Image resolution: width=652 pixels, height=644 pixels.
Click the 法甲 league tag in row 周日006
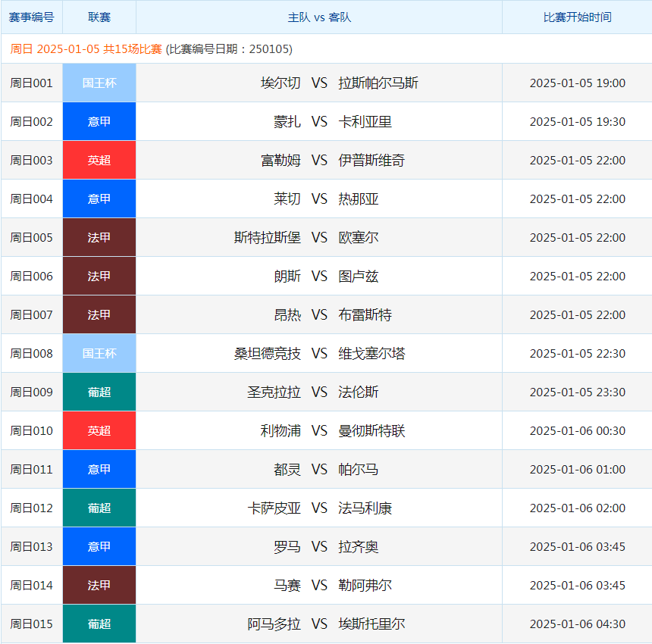coord(99,276)
